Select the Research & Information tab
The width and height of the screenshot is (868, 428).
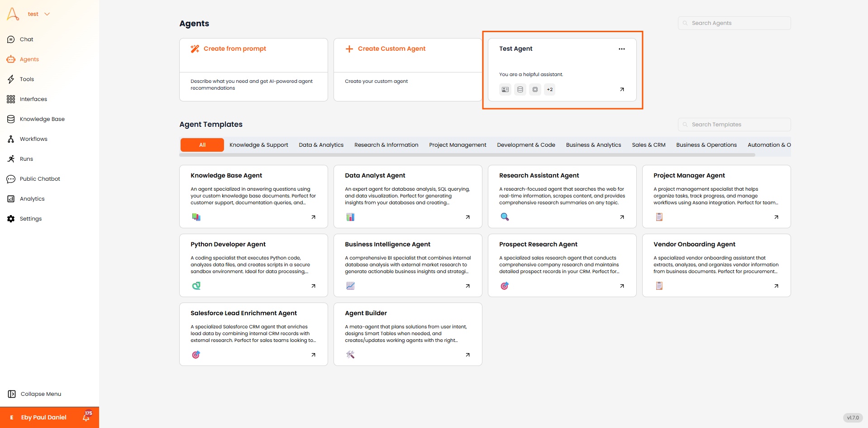pyautogui.click(x=386, y=145)
